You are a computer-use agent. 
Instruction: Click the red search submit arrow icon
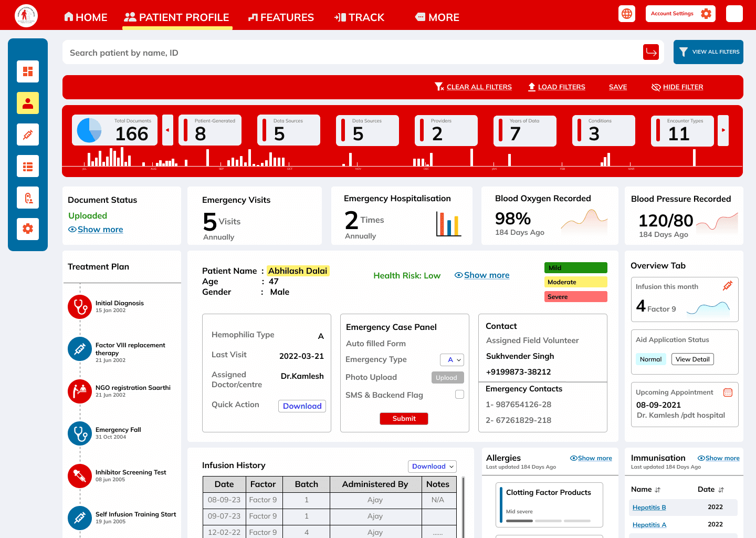click(651, 52)
